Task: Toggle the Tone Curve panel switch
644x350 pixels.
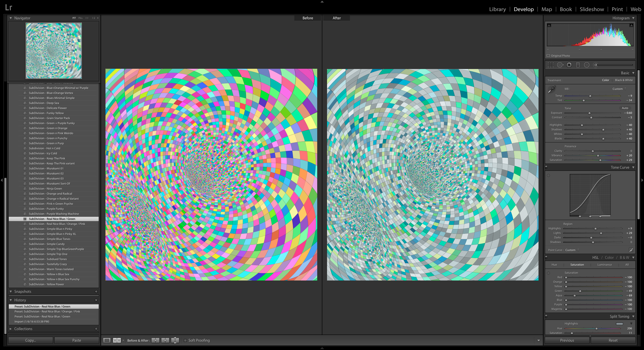Action: 546,167
